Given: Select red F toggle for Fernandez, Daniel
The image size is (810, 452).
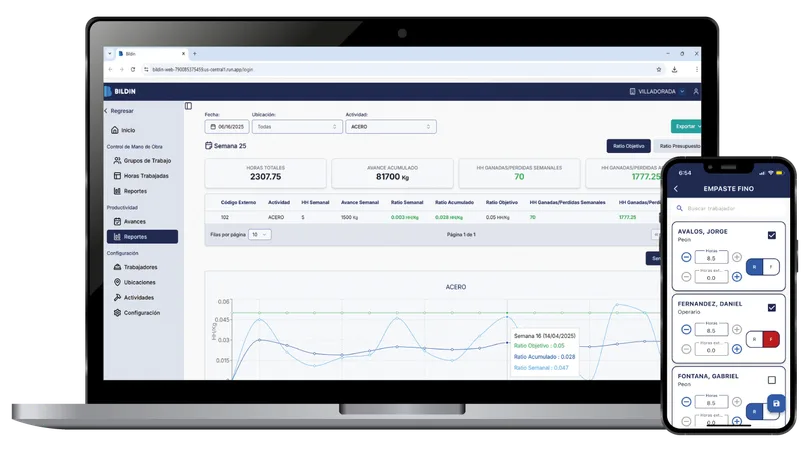Looking at the screenshot, I should [x=771, y=339].
